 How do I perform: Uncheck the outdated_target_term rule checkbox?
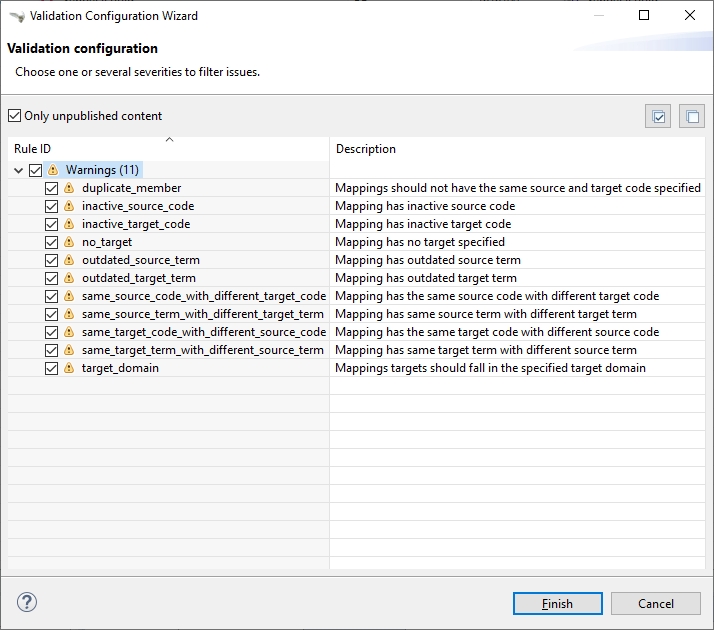click(52, 278)
